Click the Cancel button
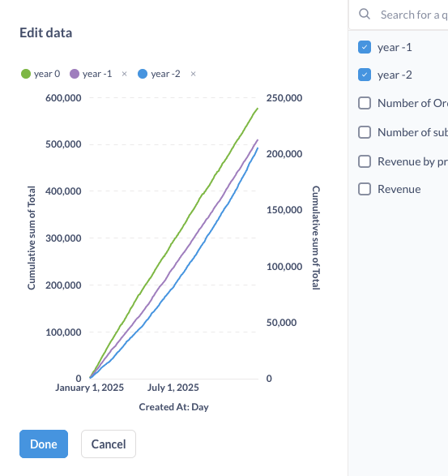 coord(109,444)
